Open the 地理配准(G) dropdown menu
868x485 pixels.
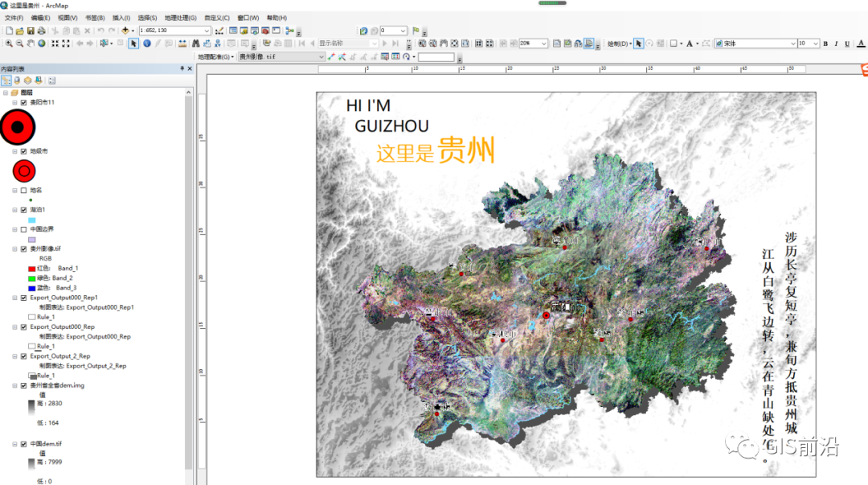click(216, 56)
